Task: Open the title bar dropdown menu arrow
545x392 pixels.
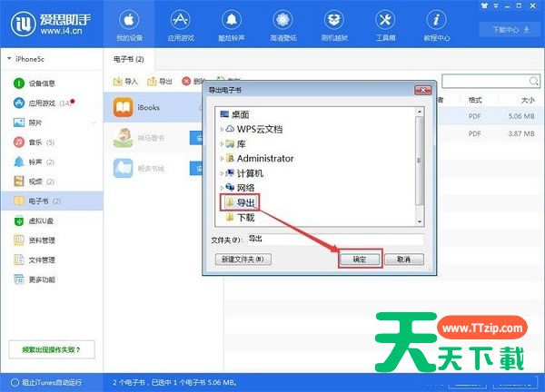Action: pyautogui.click(x=496, y=6)
